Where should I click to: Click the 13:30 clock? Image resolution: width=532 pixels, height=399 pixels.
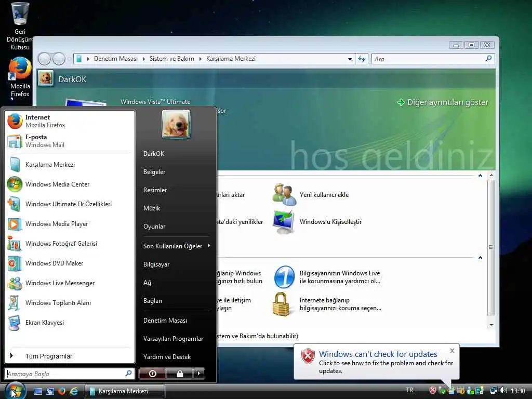coord(518,391)
